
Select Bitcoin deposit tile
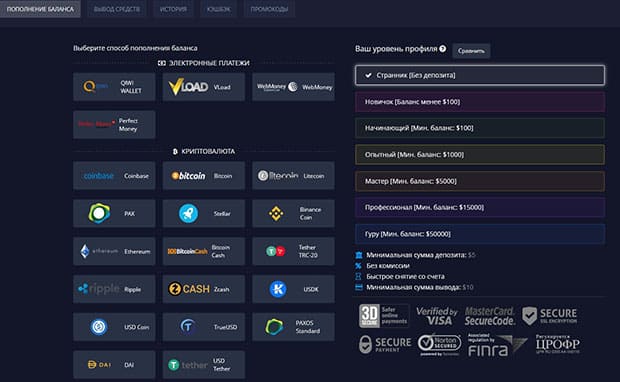pos(204,176)
